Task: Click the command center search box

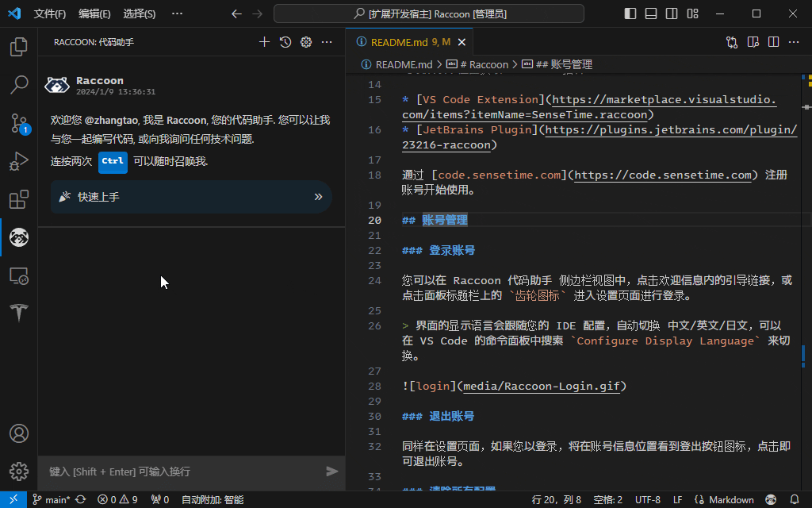Action: 429,13
